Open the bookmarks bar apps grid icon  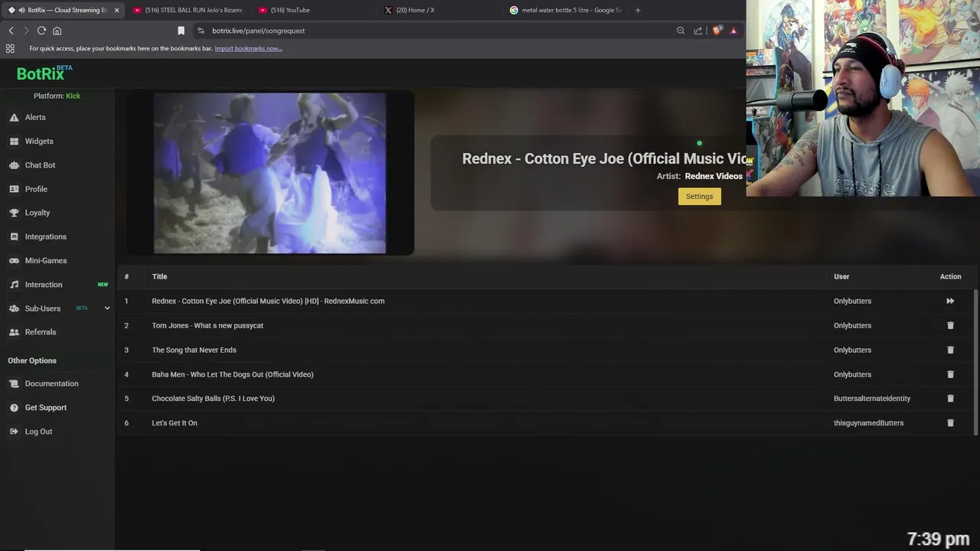10,48
